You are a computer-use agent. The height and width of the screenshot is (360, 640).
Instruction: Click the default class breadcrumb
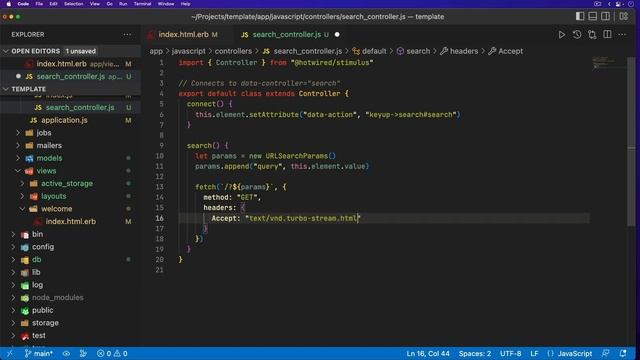[x=369, y=51]
